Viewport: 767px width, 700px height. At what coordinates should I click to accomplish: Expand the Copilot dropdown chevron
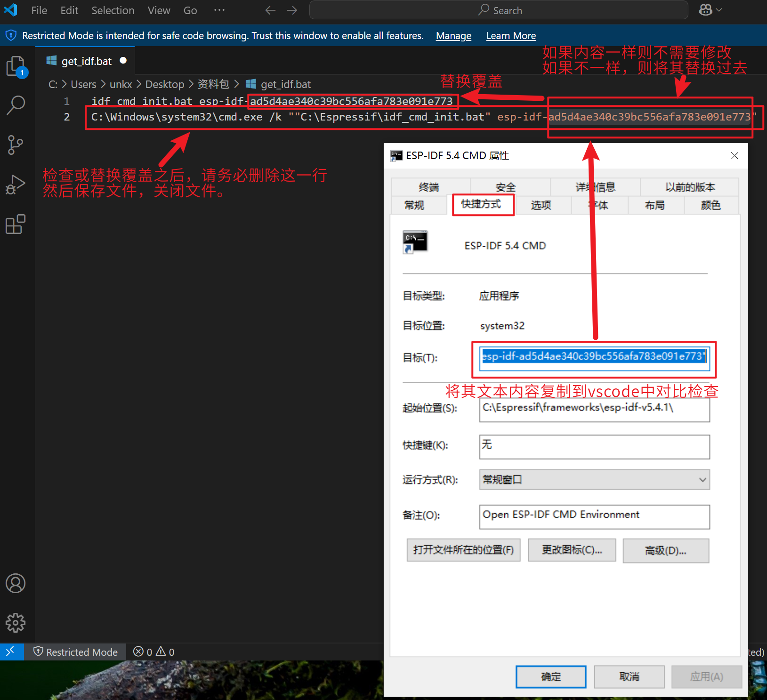(719, 10)
